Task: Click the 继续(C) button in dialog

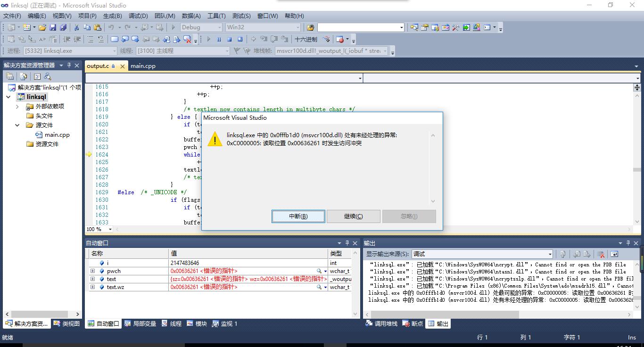Action: (354, 216)
